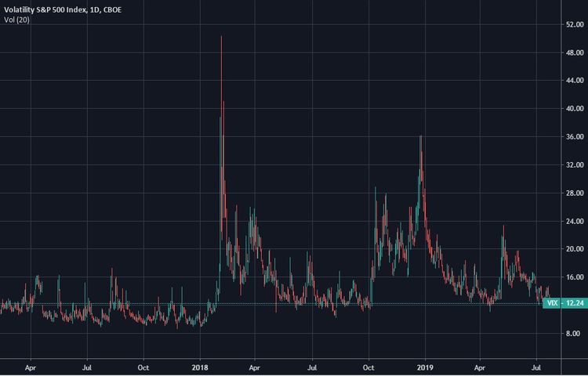Viewport: 588px width, 376px height.
Task: Click the 44.00 price axis label
Action: [x=575, y=80]
